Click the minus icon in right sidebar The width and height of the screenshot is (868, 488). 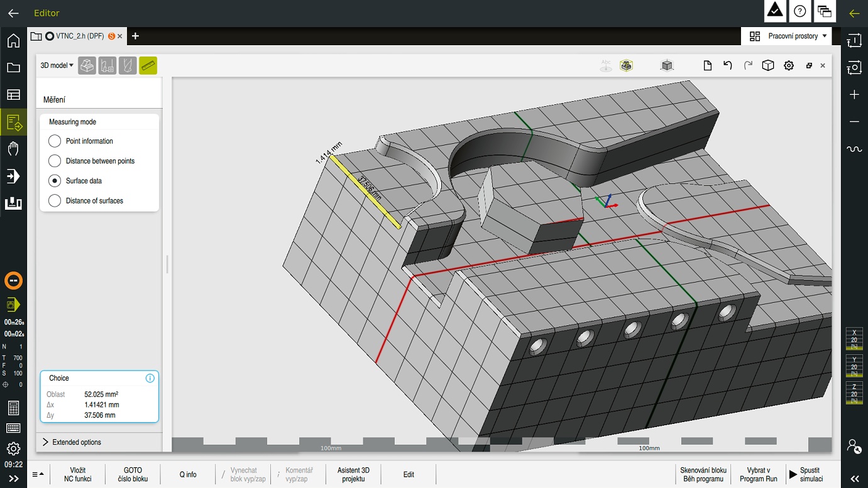coord(854,122)
